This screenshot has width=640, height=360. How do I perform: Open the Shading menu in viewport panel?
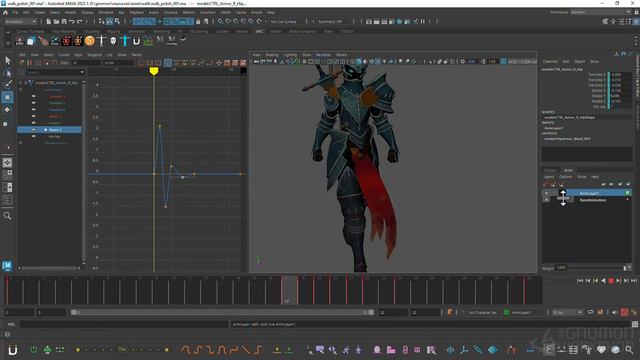click(x=272, y=55)
